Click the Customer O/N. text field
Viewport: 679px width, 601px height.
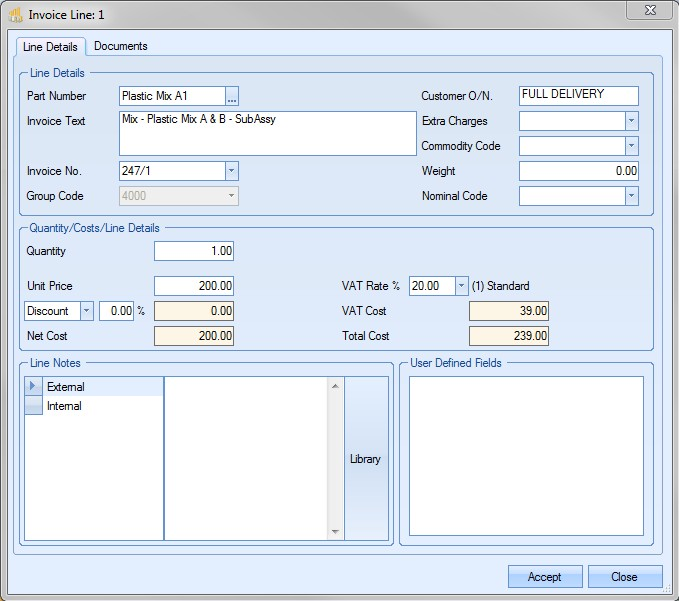578,96
